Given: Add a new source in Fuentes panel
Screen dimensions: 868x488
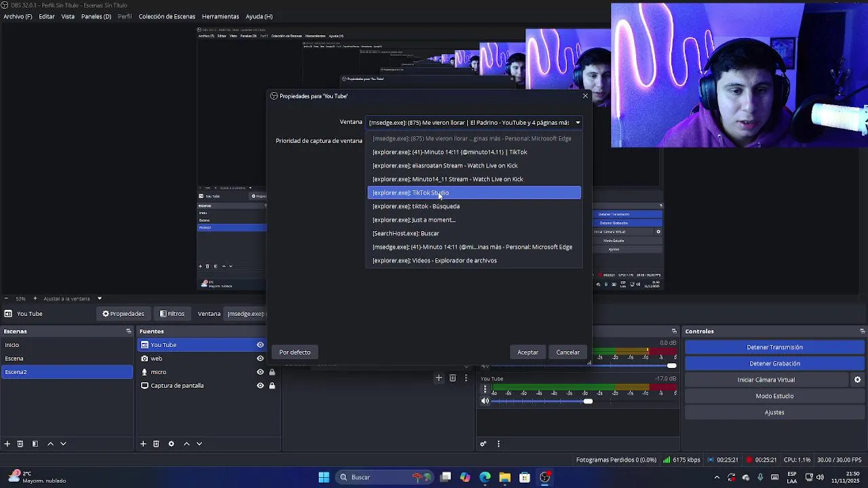Looking at the screenshot, I should [143, 444].
